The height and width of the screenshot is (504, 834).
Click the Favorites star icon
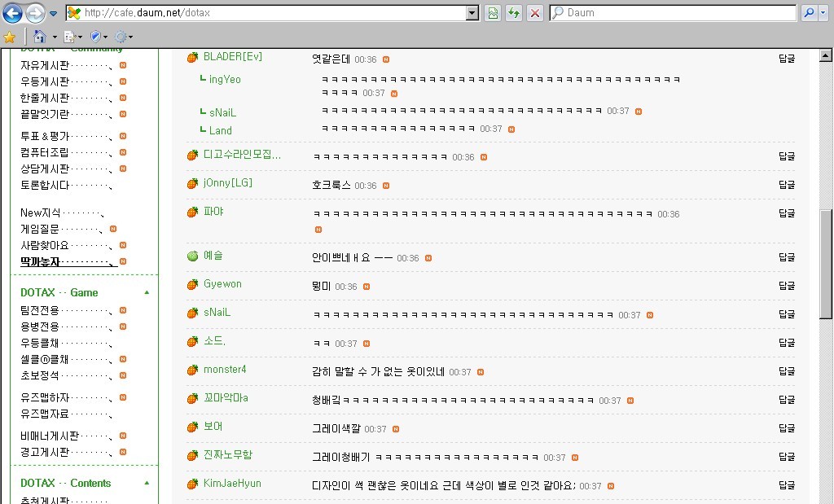9,37
